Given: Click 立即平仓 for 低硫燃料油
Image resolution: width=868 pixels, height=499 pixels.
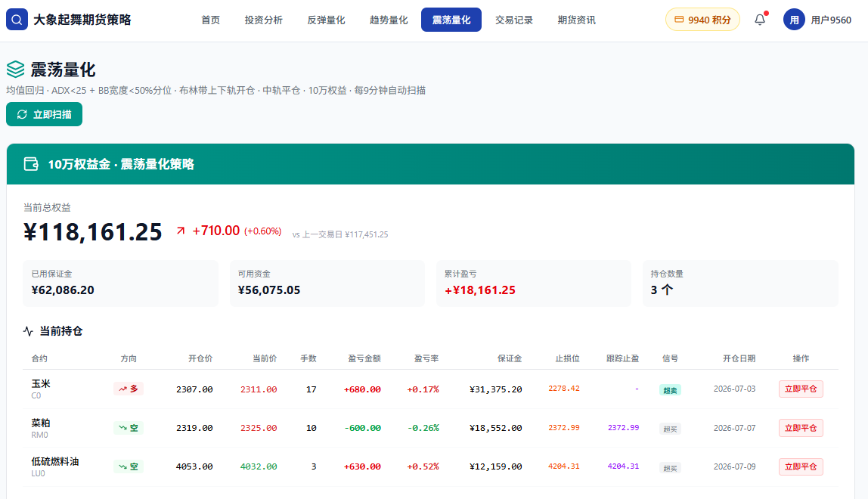Looking at the screenshot, I should point(801,466).
